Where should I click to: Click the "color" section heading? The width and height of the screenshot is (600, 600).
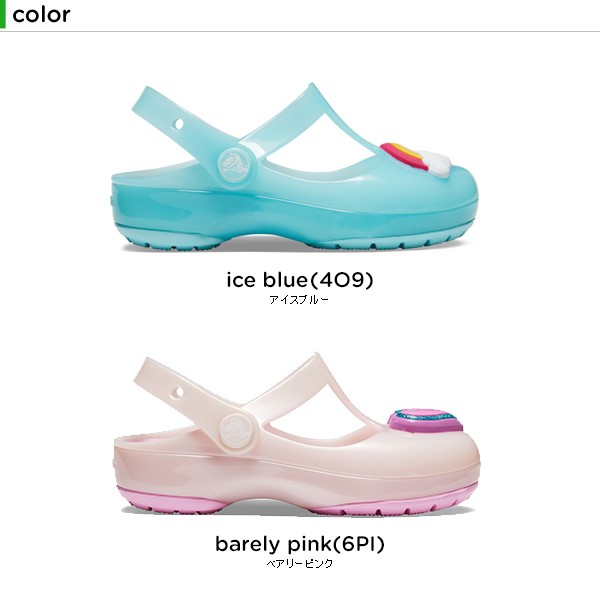(41, 15)
